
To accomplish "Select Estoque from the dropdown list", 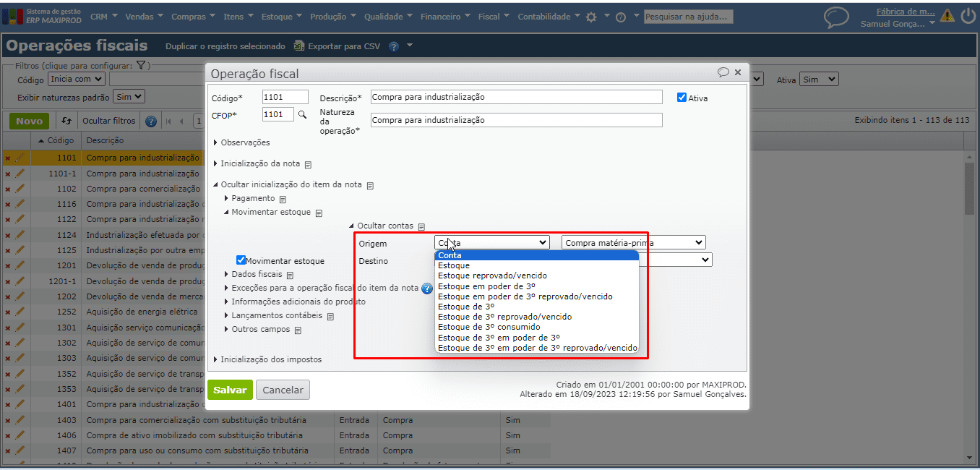I will (536, 265).
